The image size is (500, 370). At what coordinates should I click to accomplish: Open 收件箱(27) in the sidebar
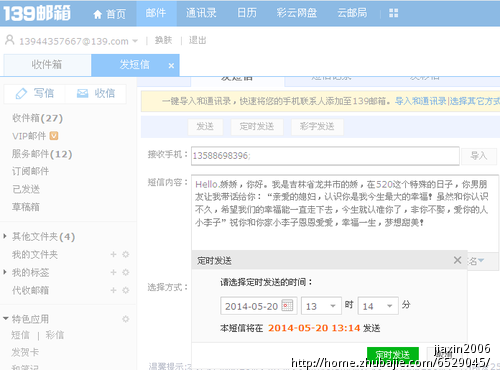point(37,118)
